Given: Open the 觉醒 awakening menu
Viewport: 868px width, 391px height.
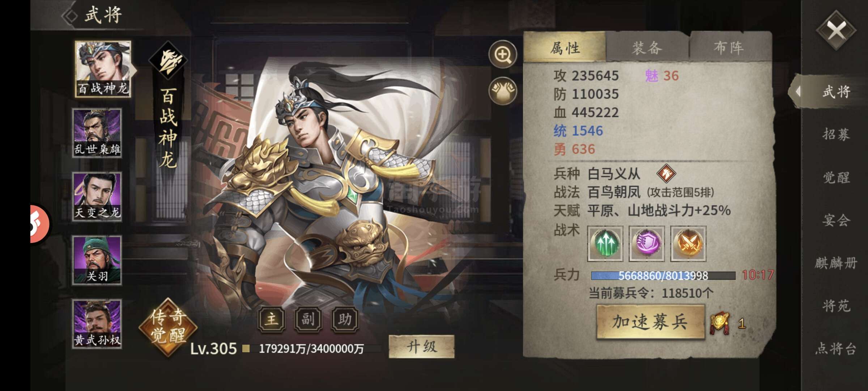Looking at the screenshot, I should [836, 177].
